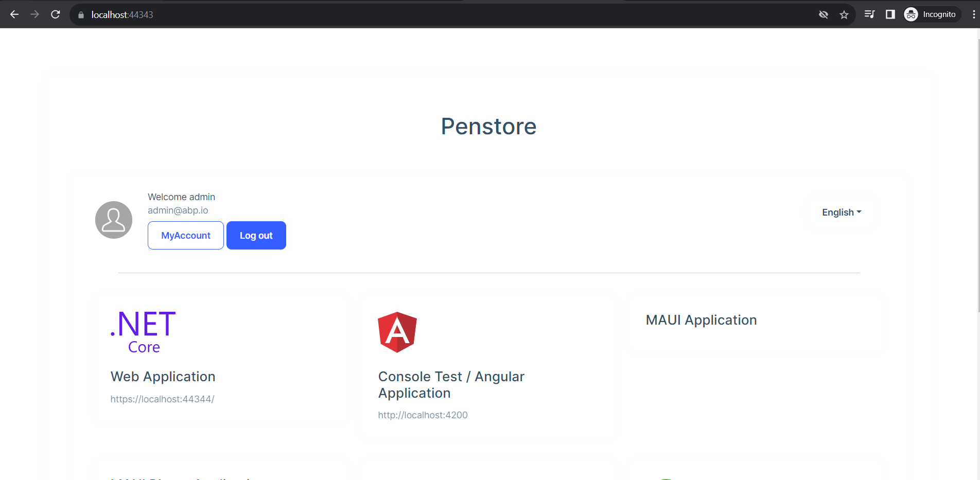Image resolution: width=980 pixels, height=480 pixels.
Task: Click the browser back arrow
Action: point(14,14)
